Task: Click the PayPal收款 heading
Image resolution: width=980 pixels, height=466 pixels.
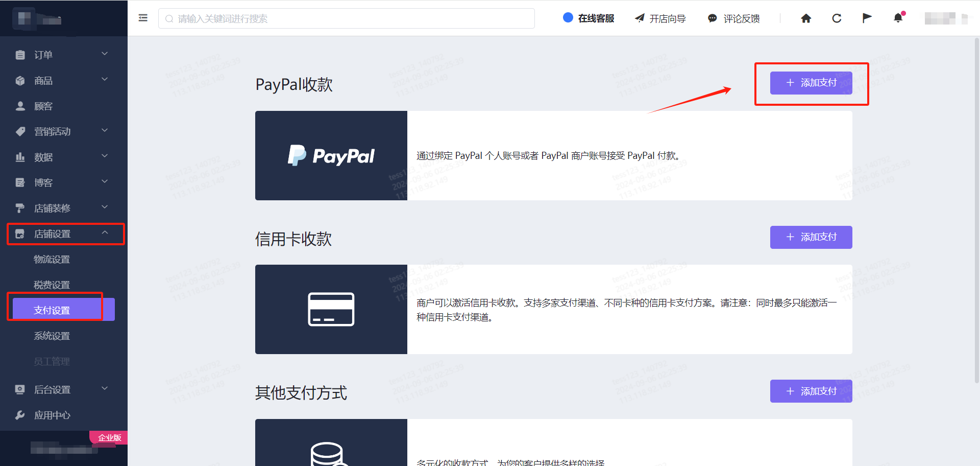Action: point(294,84)
